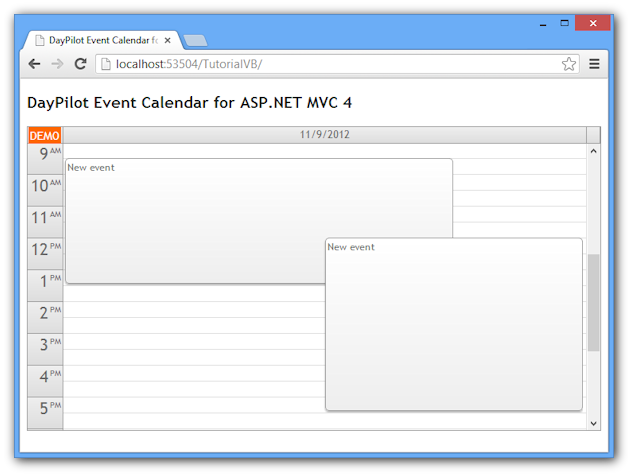Close the DayPilot Event Calendar tab
632x476 pixels.
click(168, 40)
